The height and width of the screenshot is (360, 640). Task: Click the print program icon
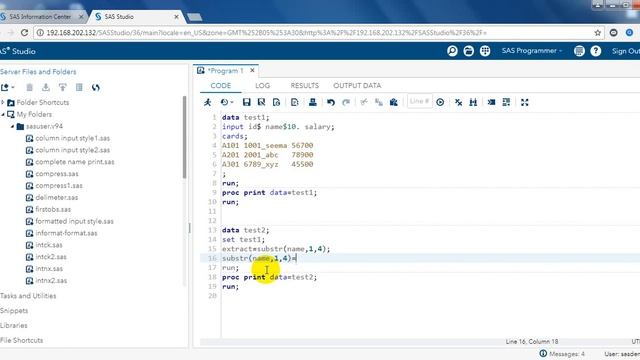(x=313, y=102)
